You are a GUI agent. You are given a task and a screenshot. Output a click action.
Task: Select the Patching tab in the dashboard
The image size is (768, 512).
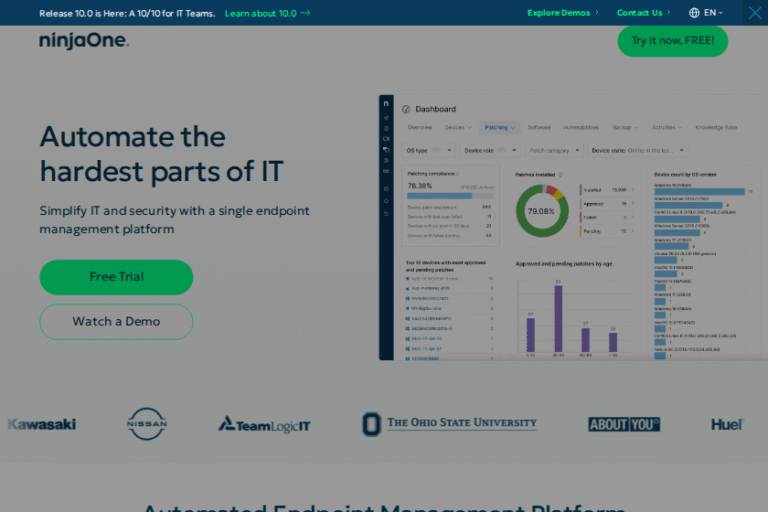coord(499,128)
